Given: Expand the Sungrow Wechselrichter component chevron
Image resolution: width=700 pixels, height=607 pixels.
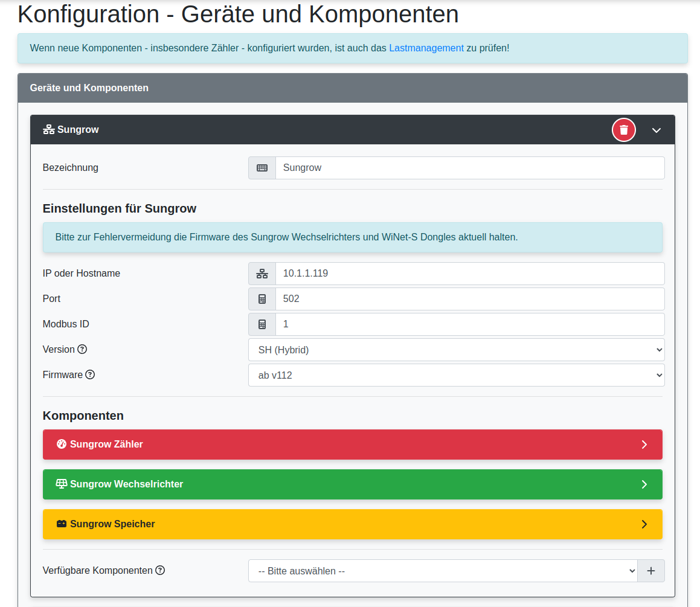Looking at the screenshot, I should coord(644,484).
